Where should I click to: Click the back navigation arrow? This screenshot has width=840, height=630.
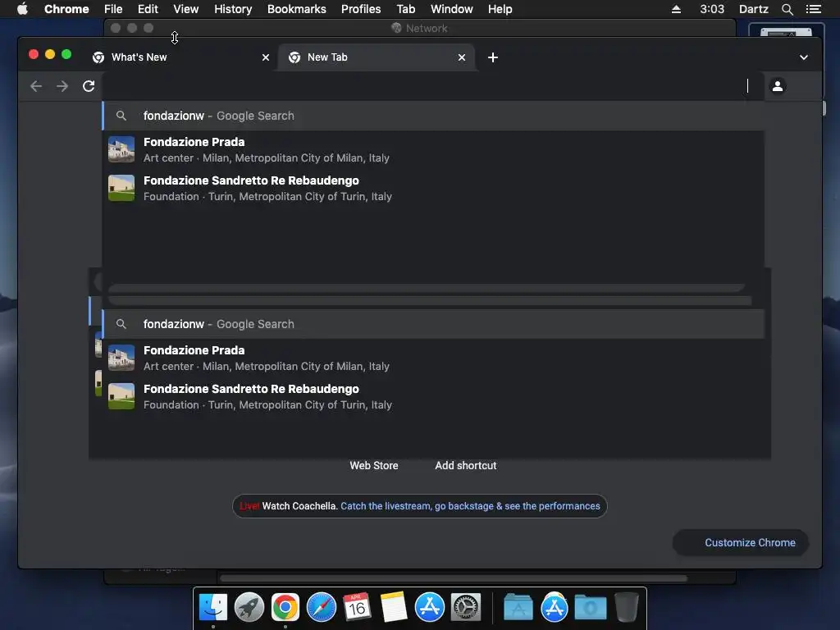(x=36, y=86)
